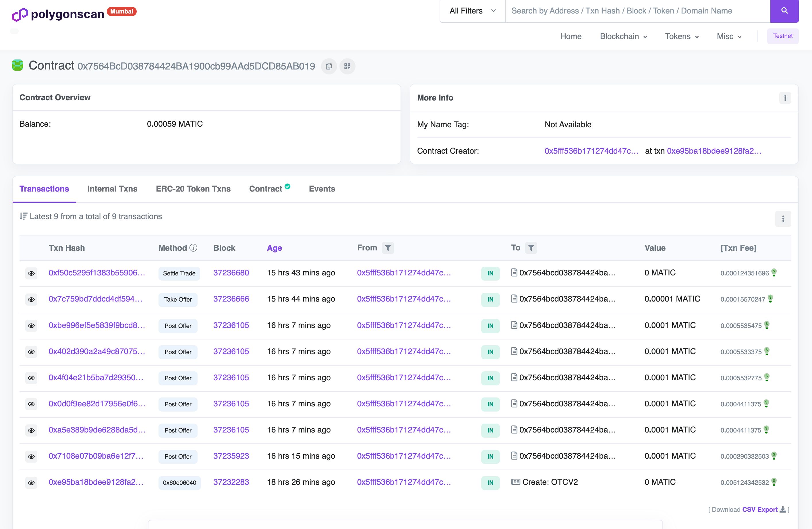Preview transaction 0x0d0f9ee82d17956e0f6 via eye icon

point(31,404)
